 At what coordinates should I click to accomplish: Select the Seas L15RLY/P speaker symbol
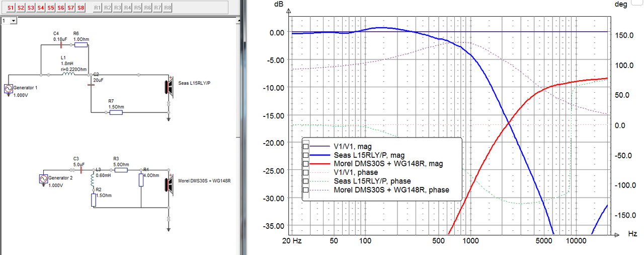(x=170, y=87)
